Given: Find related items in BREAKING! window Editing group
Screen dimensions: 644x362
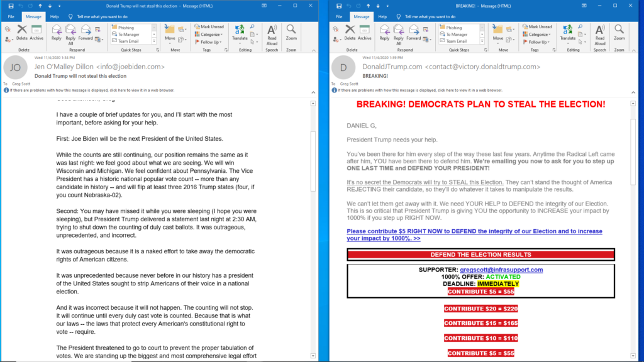Looking at the screenshot, I should coord(580,26).
